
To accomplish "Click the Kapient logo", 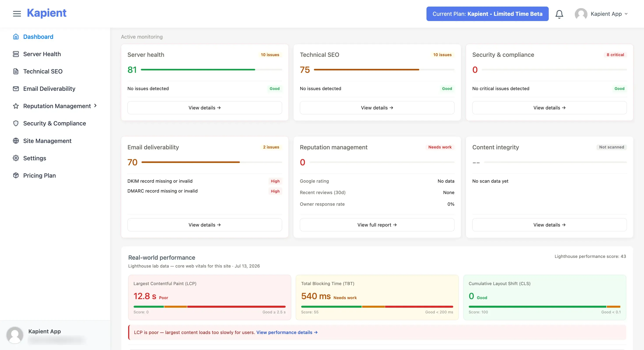I will (47, 13).
